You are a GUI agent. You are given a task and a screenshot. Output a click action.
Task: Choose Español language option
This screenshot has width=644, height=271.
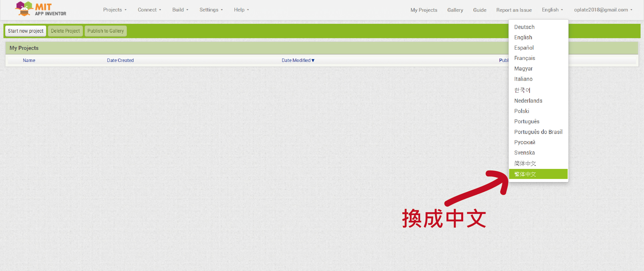pos(538,48)
